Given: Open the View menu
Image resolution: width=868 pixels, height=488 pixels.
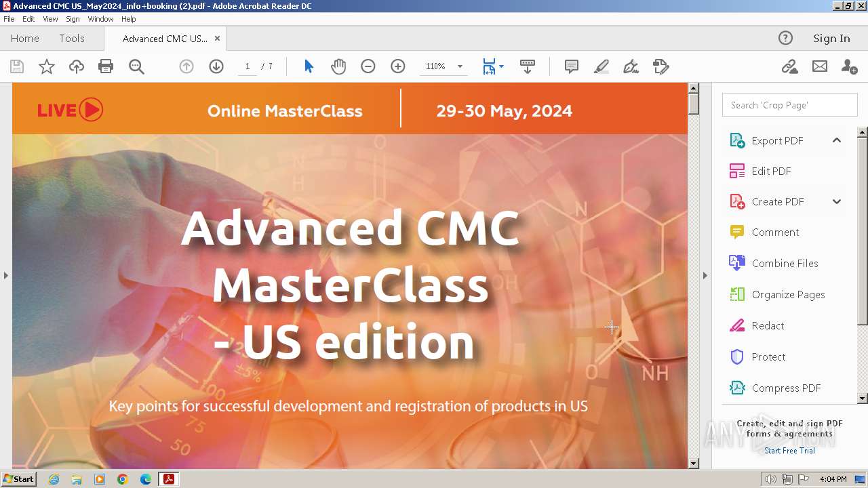Looking at the screenshot, I should [50, 19].
